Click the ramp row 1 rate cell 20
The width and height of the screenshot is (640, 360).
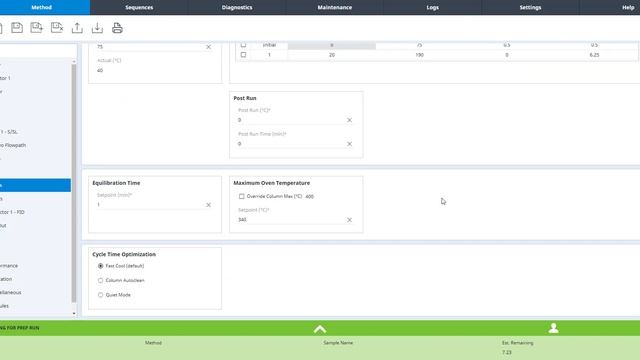[332, 55]
